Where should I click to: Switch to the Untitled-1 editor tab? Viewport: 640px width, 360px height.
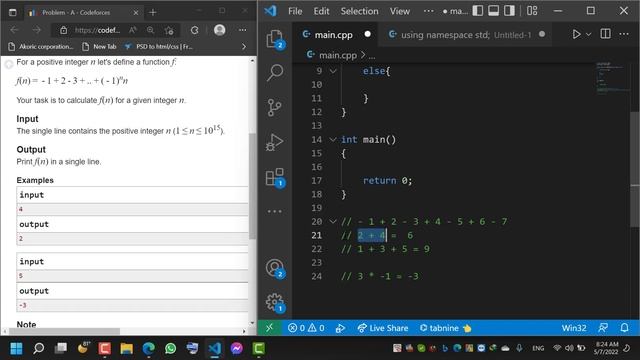coord(465,35)
